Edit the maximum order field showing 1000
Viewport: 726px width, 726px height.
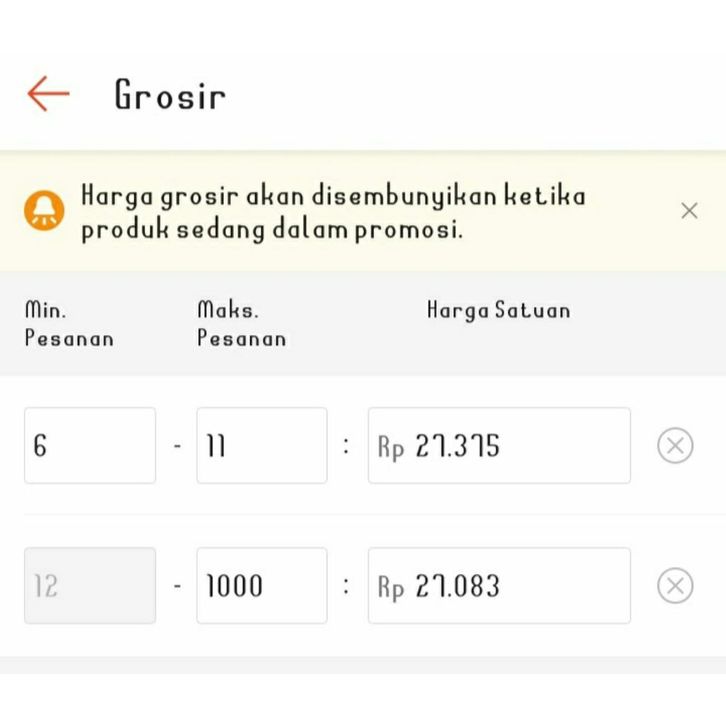click(x=261, y=586)
